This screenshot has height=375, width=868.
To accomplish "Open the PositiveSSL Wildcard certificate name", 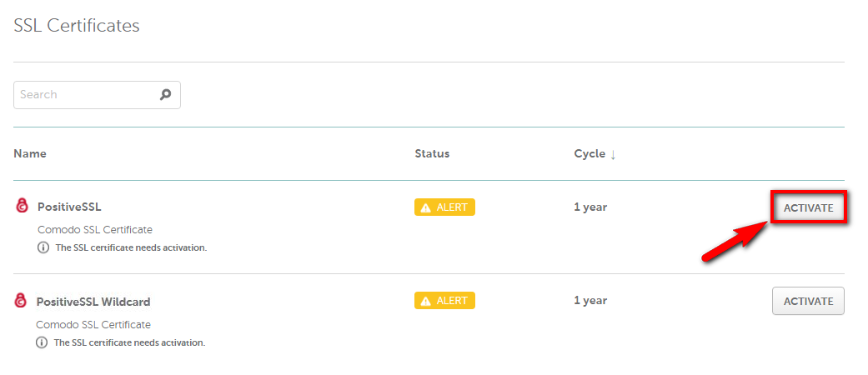I will [x=93, y=302].
